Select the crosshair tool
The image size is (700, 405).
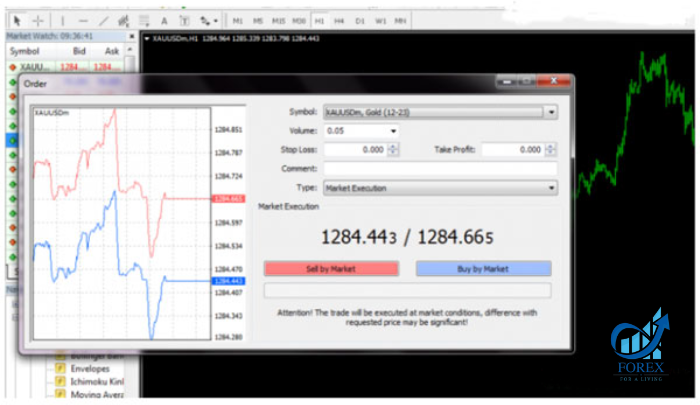click(x=38, y=21)
